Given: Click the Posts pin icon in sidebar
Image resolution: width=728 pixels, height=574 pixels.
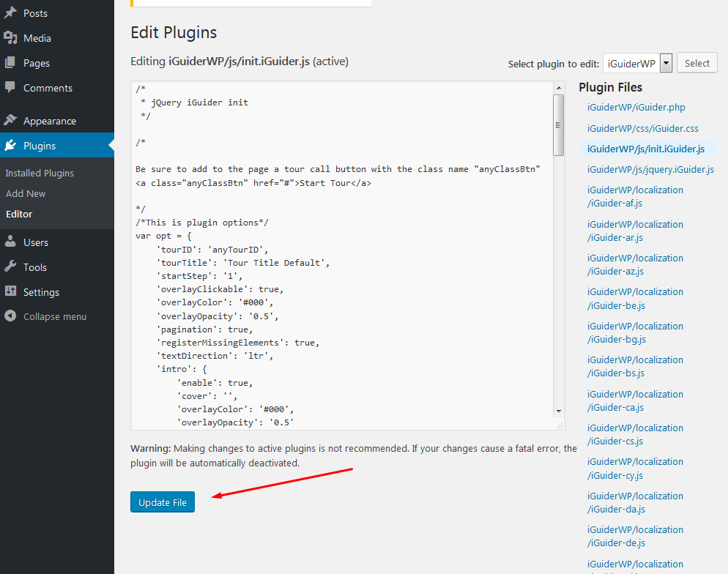Looking at the screenshot, I should (x=10, y=13).
